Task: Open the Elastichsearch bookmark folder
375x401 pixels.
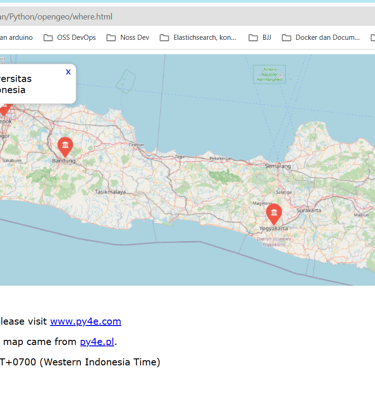Action: 198,38
